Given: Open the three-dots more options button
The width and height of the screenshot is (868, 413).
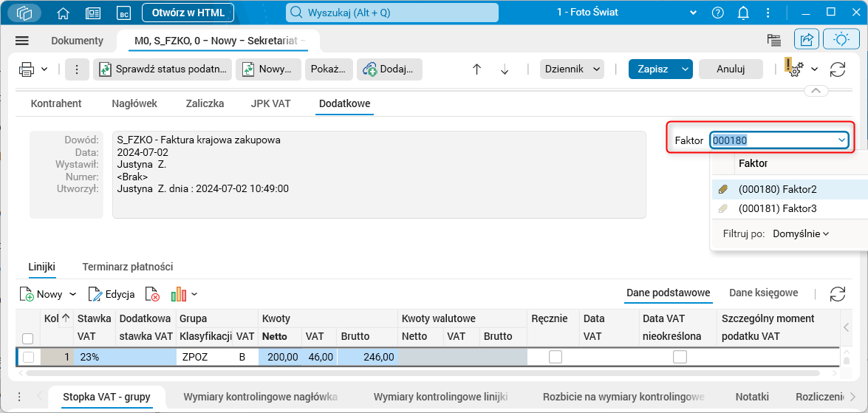Looking at the screenshot, I should [77, 69].
